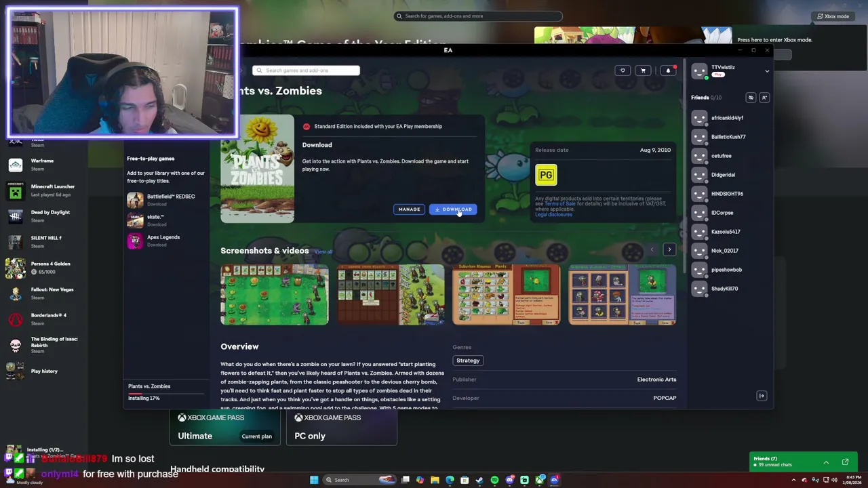Open Dead by Daylight in sidebar
Image resolution: width=868 pixels, height=488 pixels.
(44, 216)
